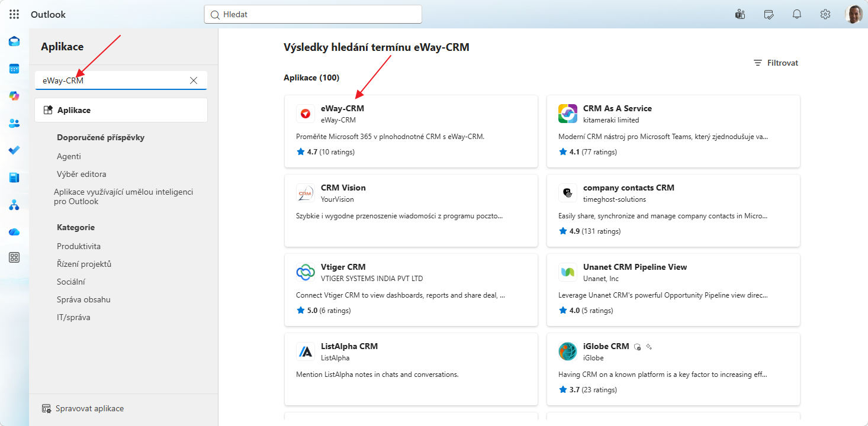
Task: Open iGlobe CRM app title
Action: click(x=606, y=346)
